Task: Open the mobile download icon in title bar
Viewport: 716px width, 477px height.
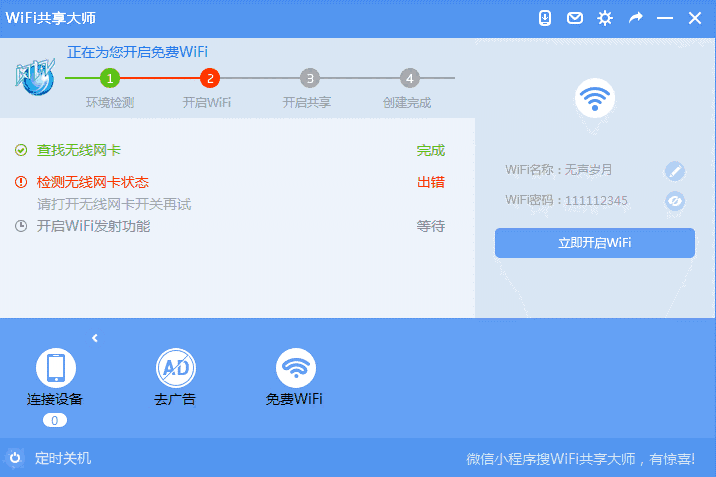Action: (x=545, y=18)
